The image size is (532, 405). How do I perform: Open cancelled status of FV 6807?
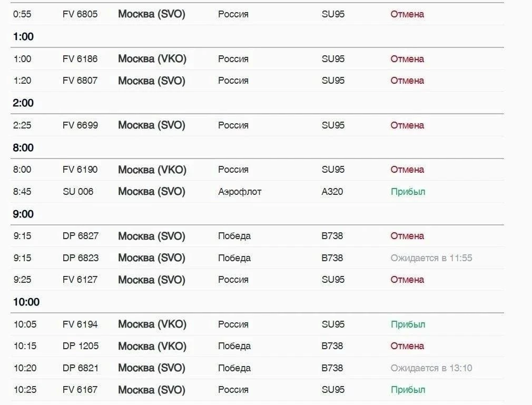pyautogui.click(x=407, y=81)
